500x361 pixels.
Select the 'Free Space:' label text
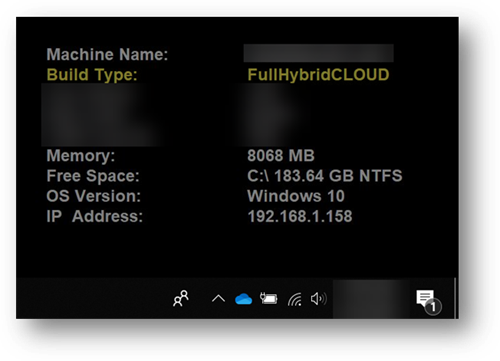point(93,176)
